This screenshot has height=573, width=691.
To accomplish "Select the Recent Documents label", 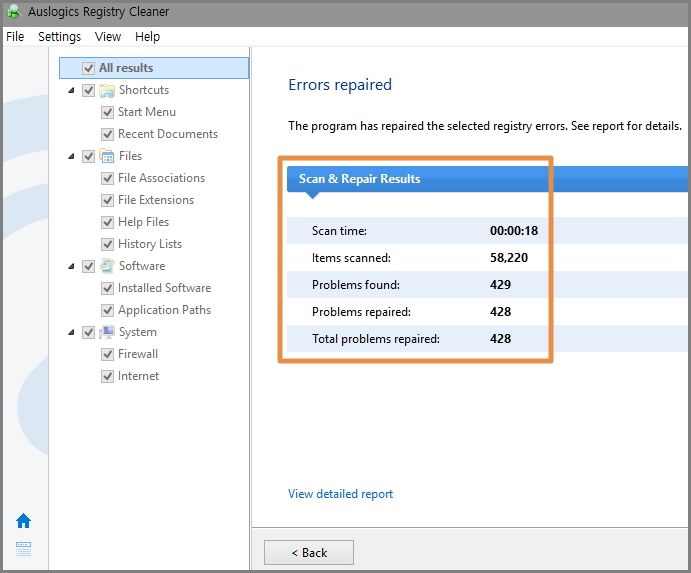I will click(x=168, y=134).
